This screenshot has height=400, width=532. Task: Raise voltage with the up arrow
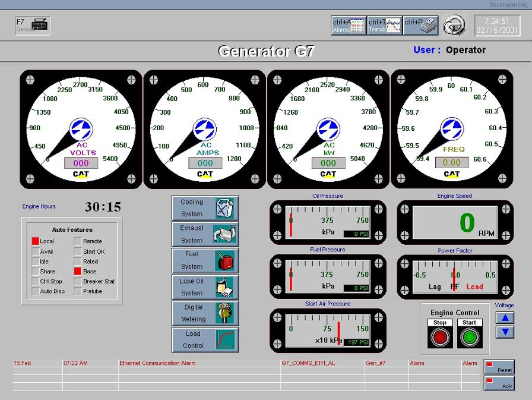coord(503,318)
